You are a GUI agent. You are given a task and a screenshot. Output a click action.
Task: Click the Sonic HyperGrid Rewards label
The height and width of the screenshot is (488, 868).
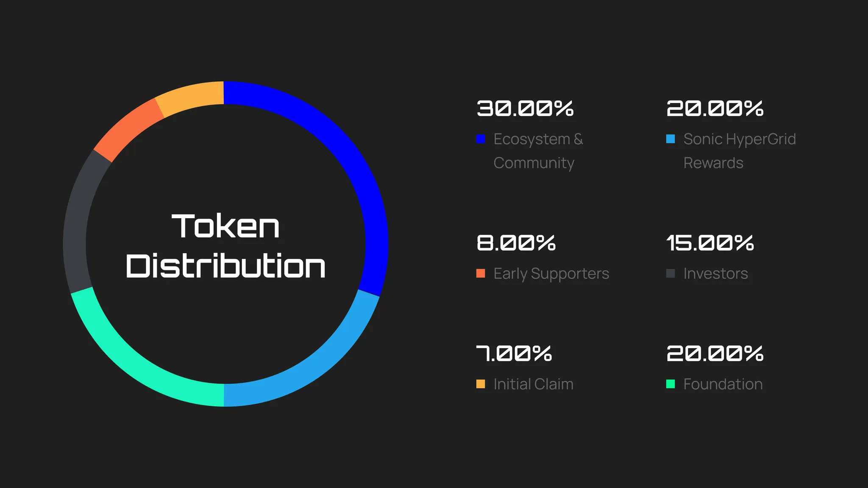(x=739, y=151)
